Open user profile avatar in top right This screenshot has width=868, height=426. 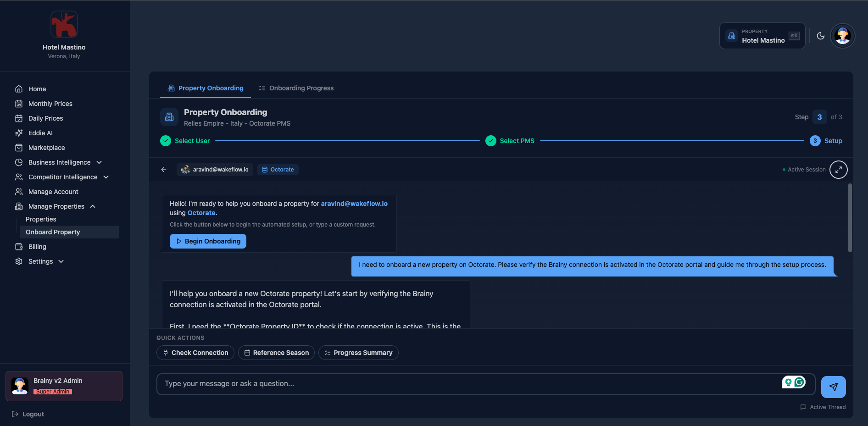click(x=842, y=36)
